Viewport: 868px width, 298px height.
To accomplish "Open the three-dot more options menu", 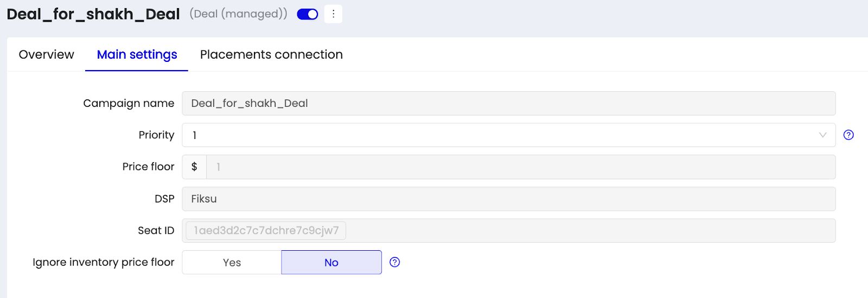I will click(x=333, y=14).
